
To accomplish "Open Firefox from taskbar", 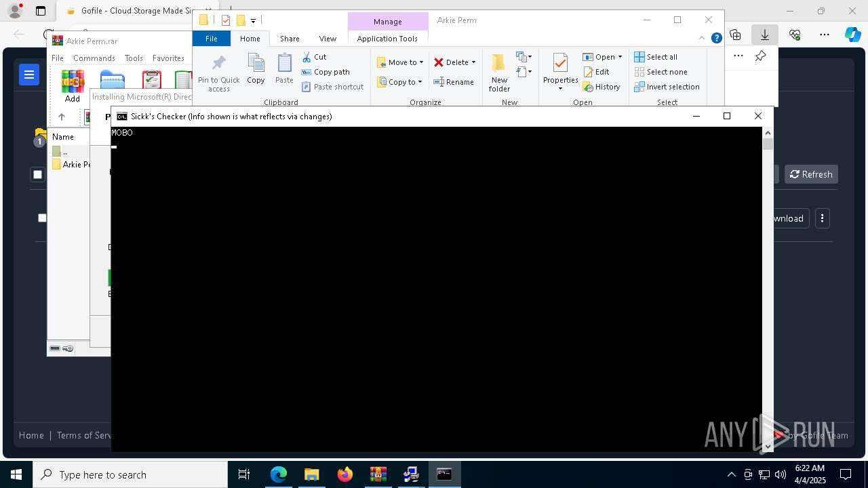I will (x=345, y=474).
